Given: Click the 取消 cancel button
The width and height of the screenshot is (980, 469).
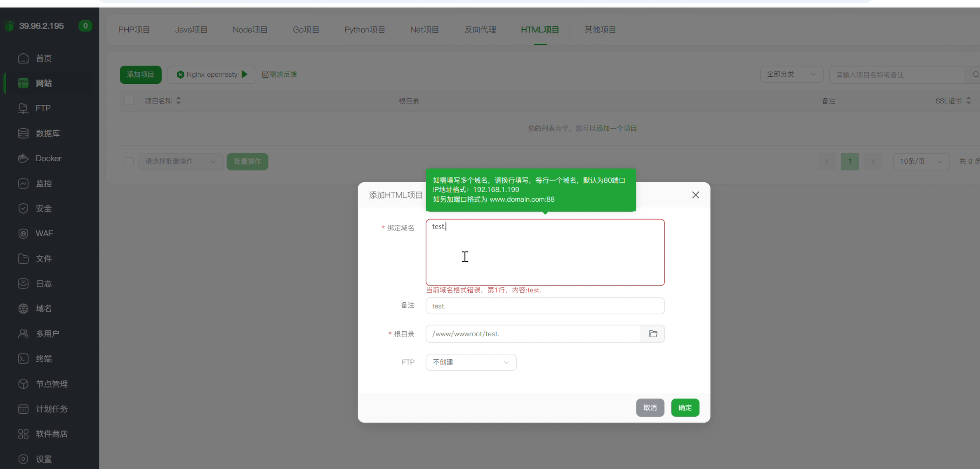Looking at the screenshot, I should pos(650,408).
